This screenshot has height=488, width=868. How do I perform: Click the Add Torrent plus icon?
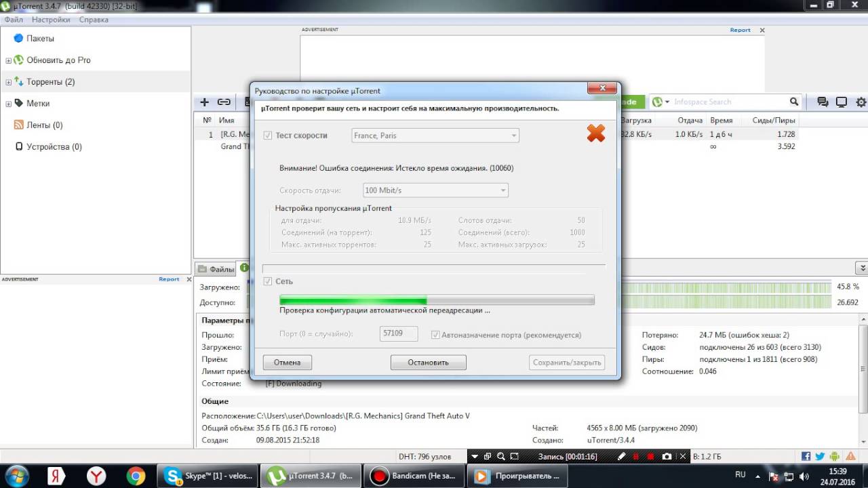pyautogui.click(x=204, y=102)
